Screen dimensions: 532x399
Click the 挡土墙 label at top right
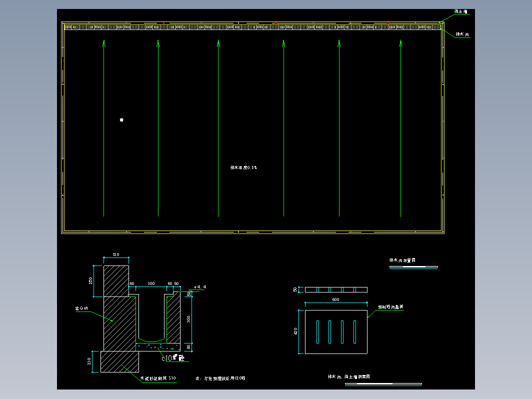coord(461,11)
